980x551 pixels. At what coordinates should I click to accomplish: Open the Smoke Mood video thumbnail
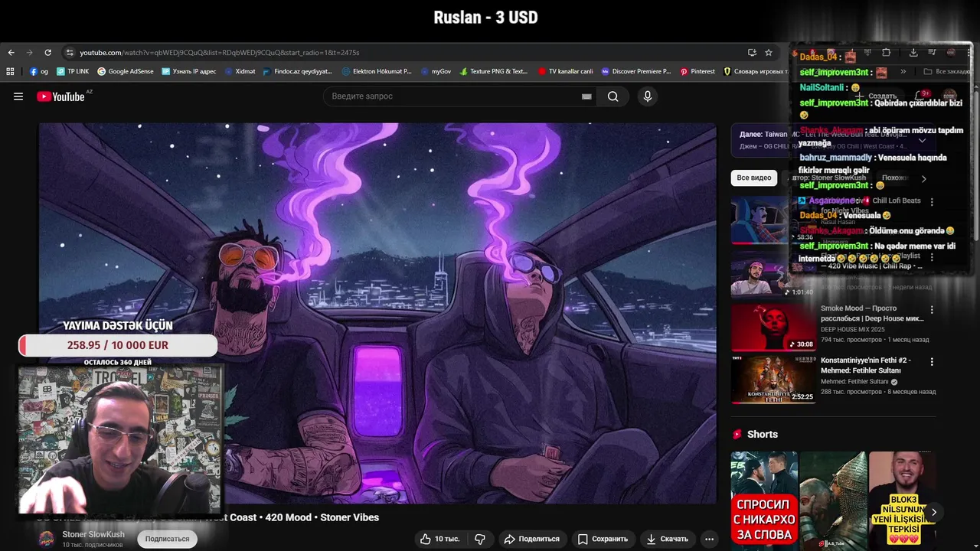773,328
